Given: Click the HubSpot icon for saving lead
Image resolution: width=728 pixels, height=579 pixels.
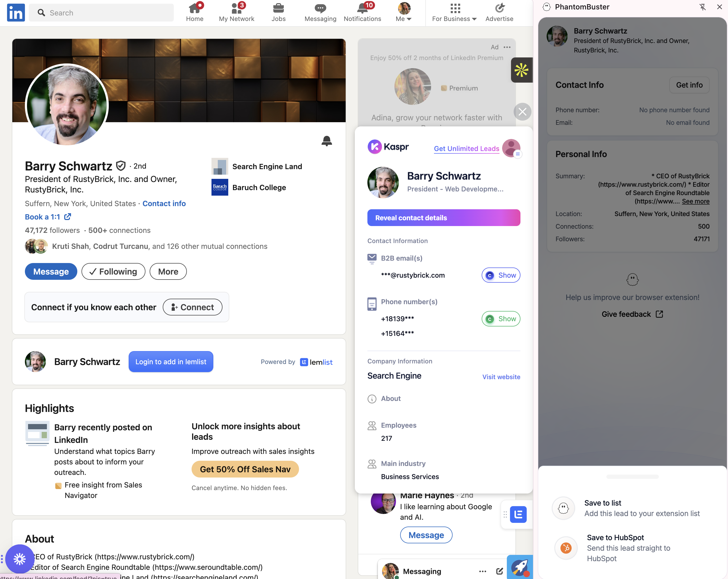Looking at the screenshot, I should point(566,548).
